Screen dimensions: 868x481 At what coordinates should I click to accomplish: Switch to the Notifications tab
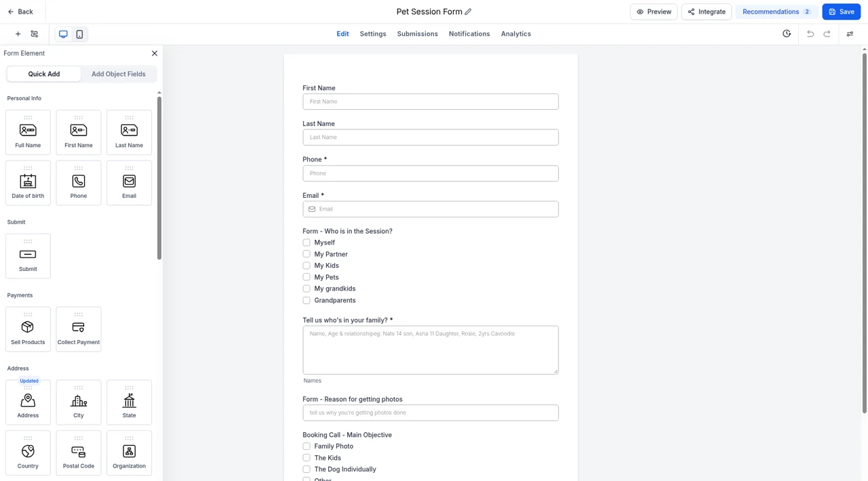[469, 34]
